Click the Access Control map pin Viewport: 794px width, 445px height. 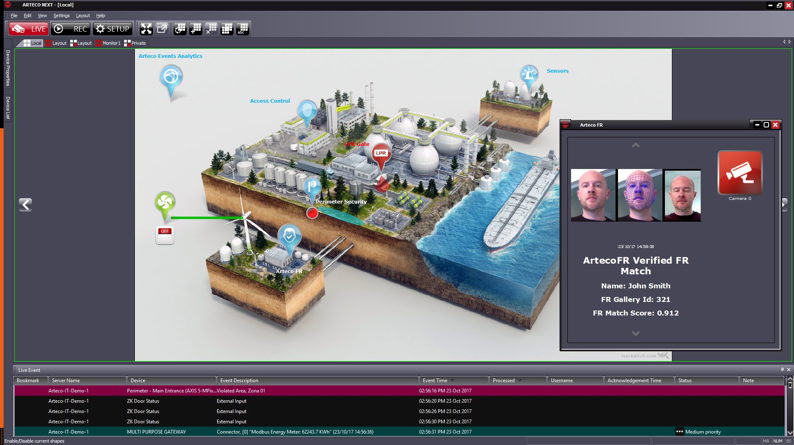[307, 112]
